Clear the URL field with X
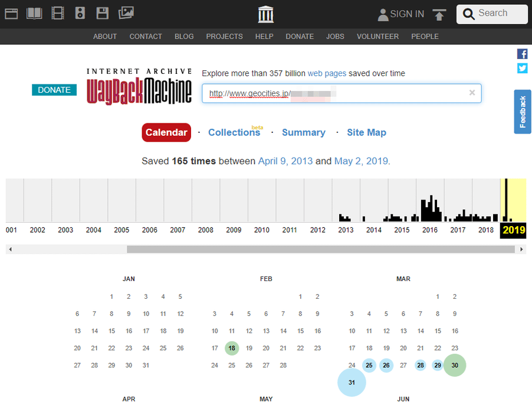This screenshot has height=411, width=532. coord(472,93)
